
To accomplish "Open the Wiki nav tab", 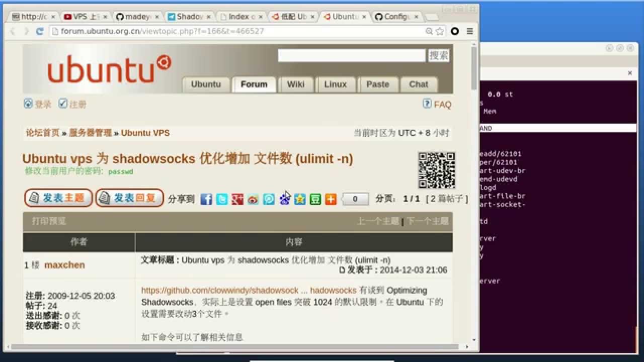I will click(x=296, y=84).
